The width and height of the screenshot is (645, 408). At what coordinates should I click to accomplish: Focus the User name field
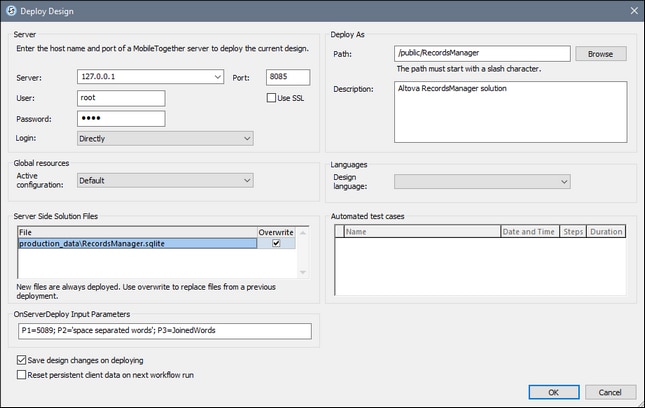tap(120, 98)
